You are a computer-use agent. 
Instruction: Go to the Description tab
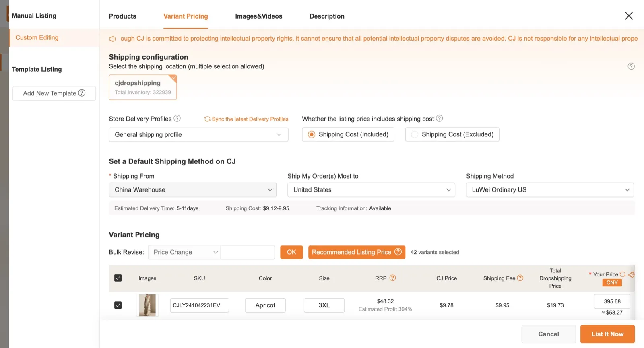327,16
